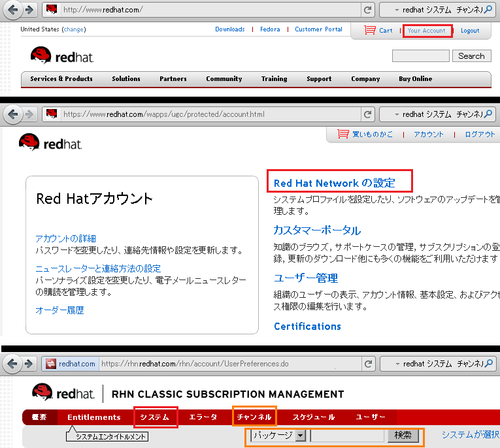500x448 pixels.
Task: Click the Red Hat logo on the account page
Action: 50,142
